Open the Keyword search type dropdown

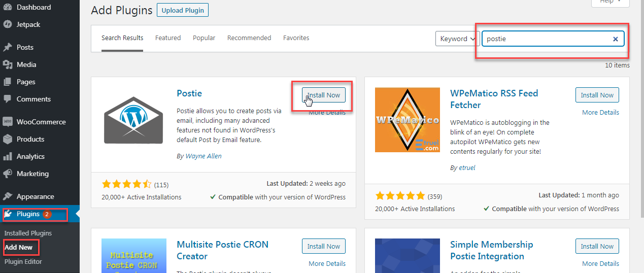(458, 39)
